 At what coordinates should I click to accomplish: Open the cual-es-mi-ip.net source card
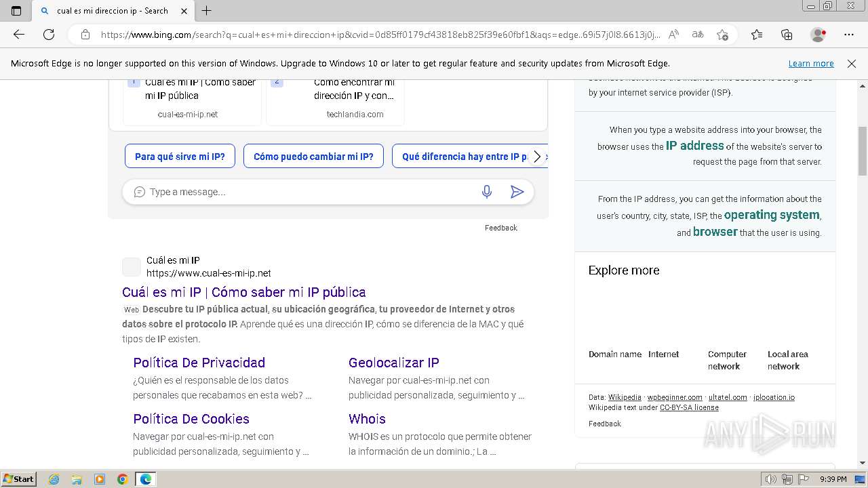192,102
